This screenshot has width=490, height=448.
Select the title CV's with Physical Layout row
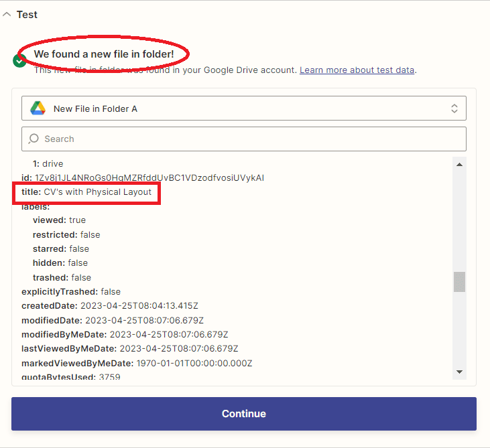(x=87, y=192)
